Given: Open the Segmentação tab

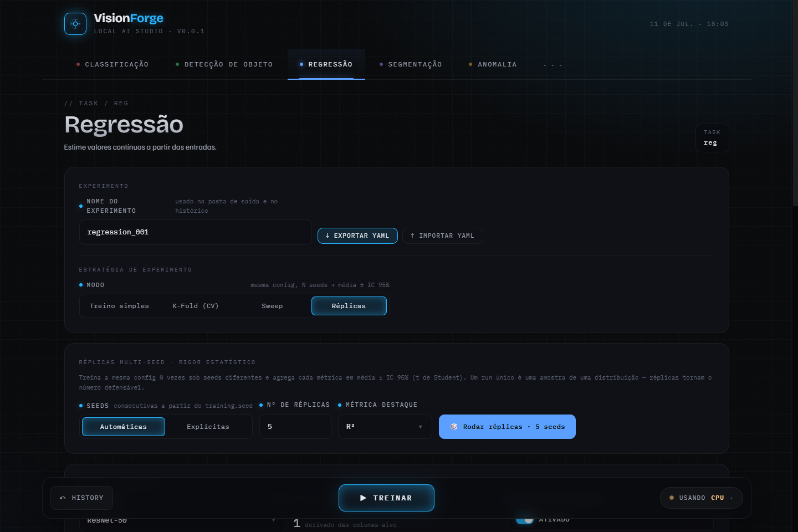Looking at the screenshot, I should (x=411, y=64).
